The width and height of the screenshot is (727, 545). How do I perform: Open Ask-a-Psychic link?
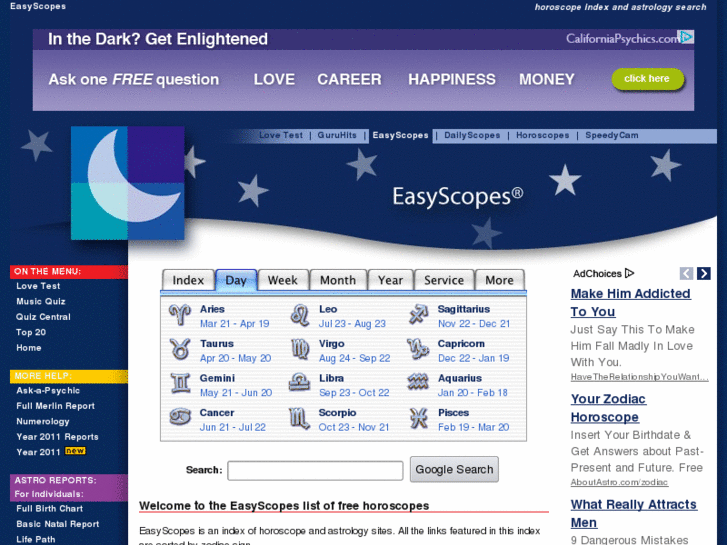(x=48, y=391)
